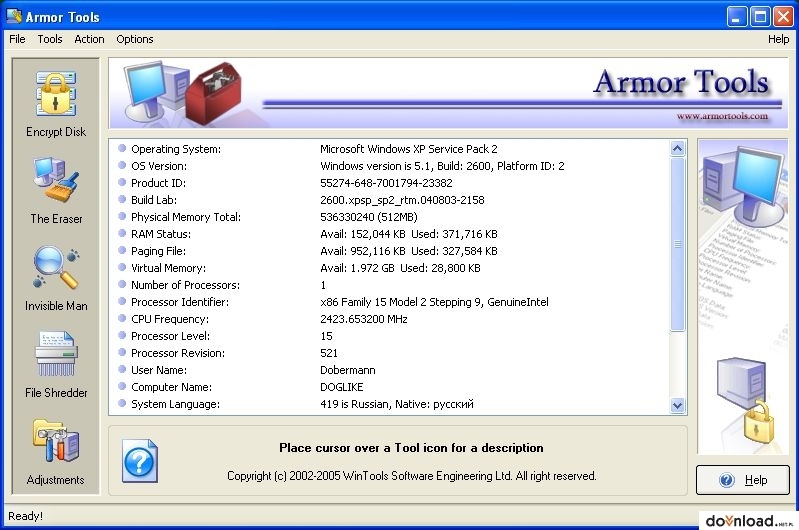Select the RAM Status row
The width and height of the screenshot is (799, 530).
tap(389, 234)
